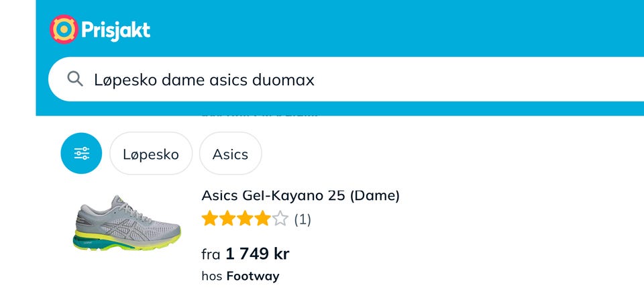Open the (1) review count

click(303, 219)
